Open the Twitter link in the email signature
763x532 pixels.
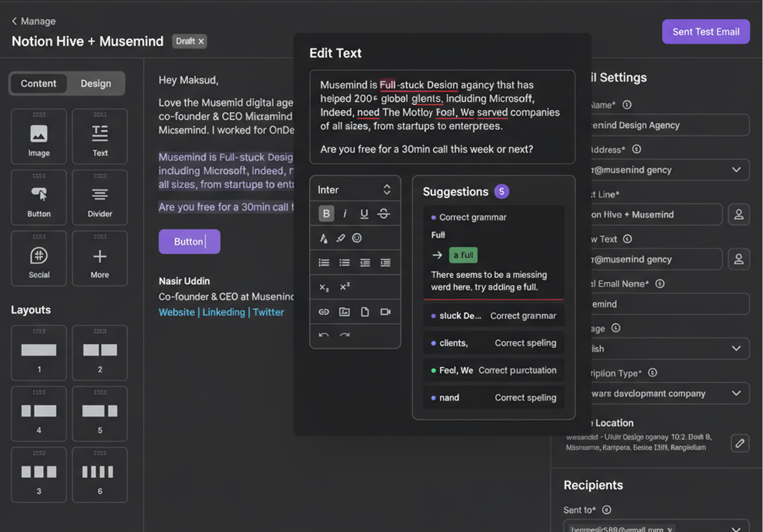pyautogui.click(x=268, y=312)
